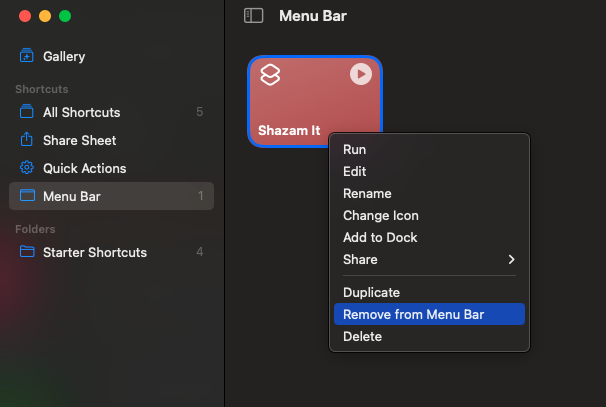The width and height of the screenshot is (606, 407).
Task: Choose Add to Dock
Action: [x=429, y=238]
